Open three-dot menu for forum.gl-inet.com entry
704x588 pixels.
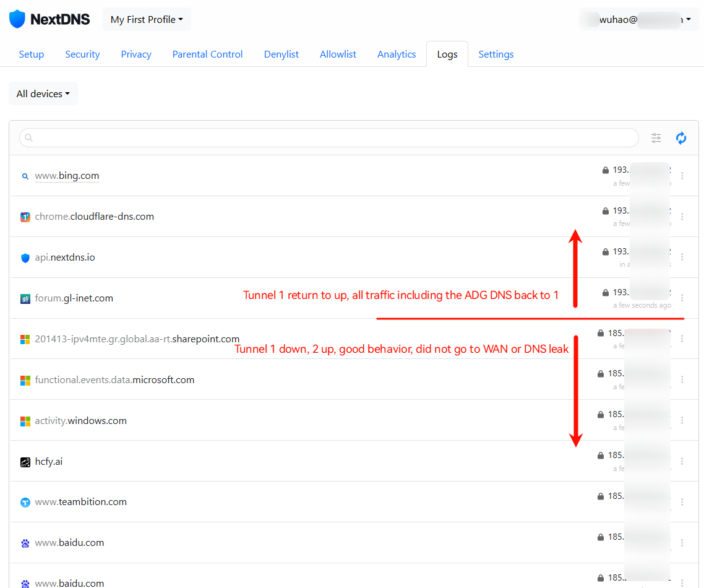pyautogui.click(x=682, y=298)
